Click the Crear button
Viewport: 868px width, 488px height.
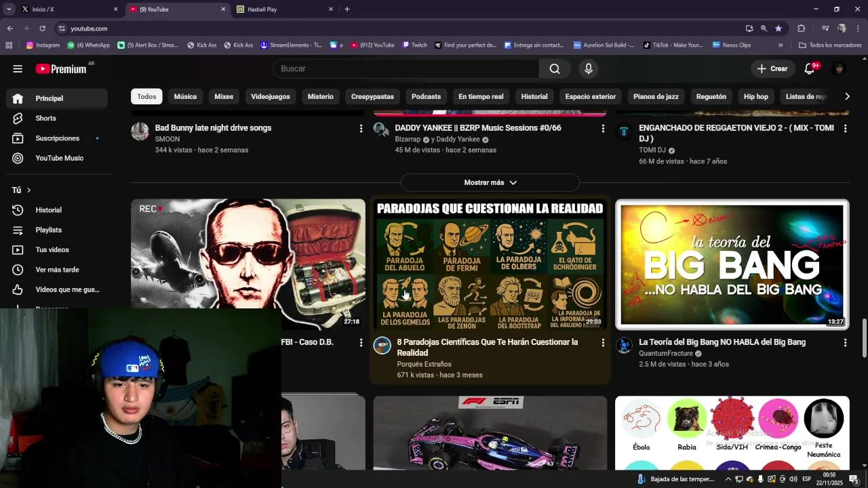(772, 68)
